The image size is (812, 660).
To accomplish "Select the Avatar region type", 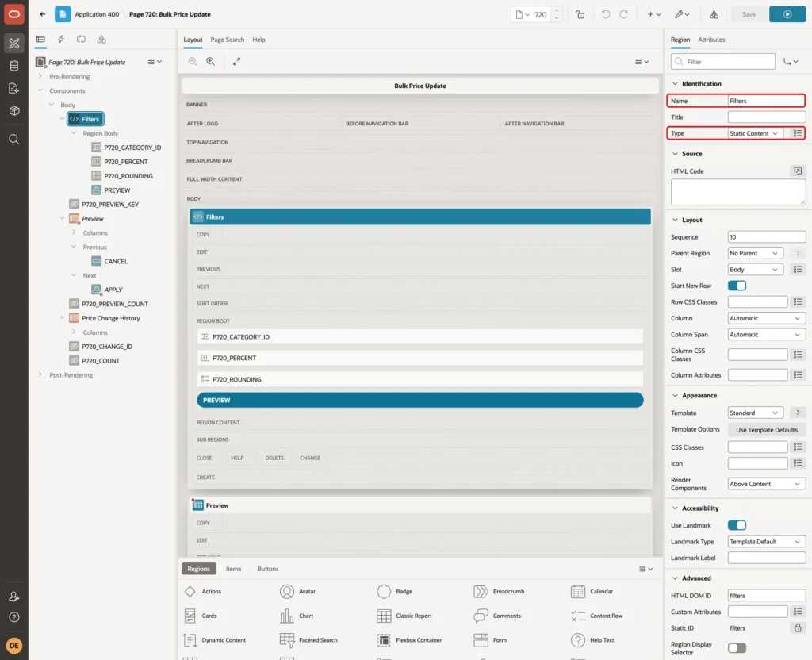I will pyautogui.click(x=298, y=591).
